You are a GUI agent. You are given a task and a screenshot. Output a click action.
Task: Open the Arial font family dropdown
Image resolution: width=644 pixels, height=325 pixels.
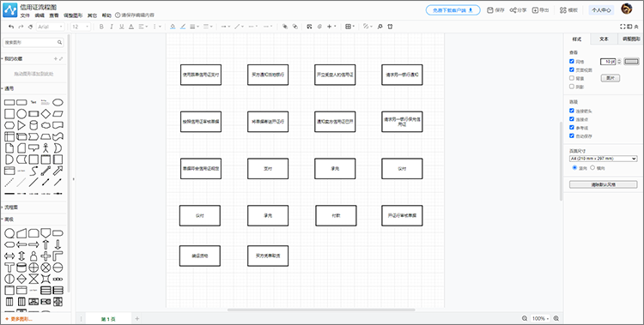[51, 27]
